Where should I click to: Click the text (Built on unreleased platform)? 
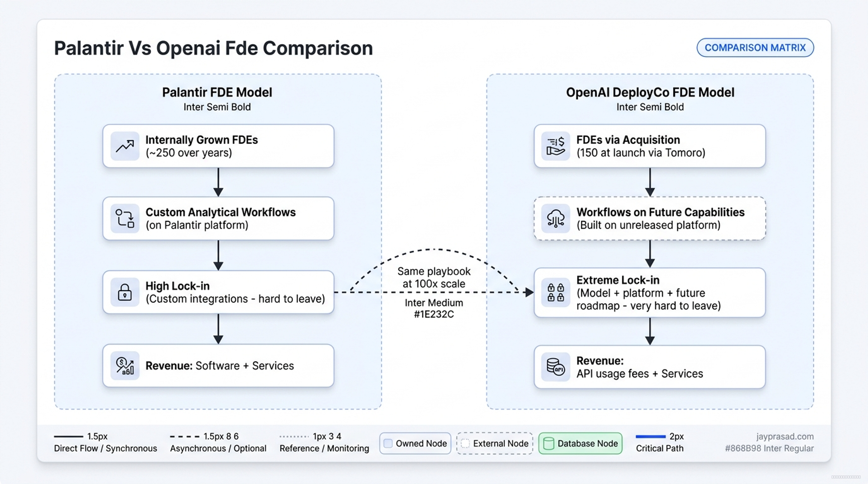click(648, 225)
